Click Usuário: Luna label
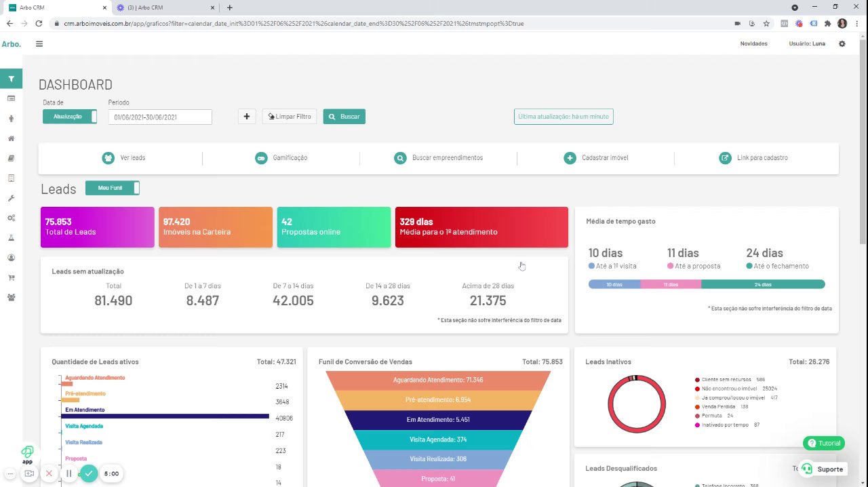 click(807, 43)
